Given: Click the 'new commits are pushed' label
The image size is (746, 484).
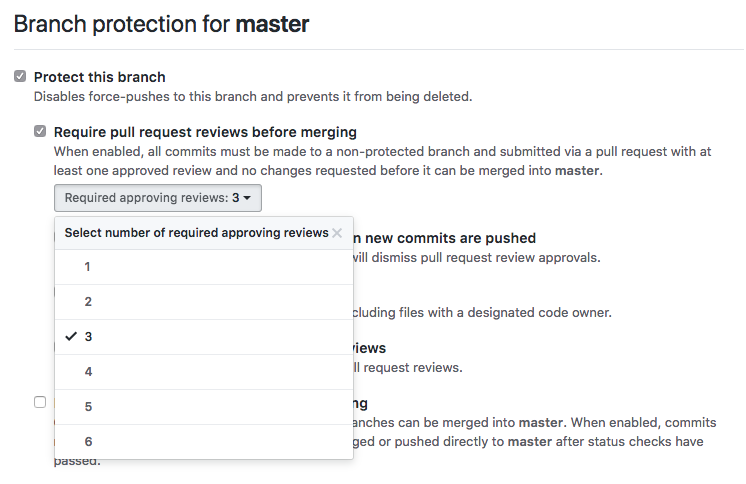Looking at the screenshot, I should click(450, 238).
